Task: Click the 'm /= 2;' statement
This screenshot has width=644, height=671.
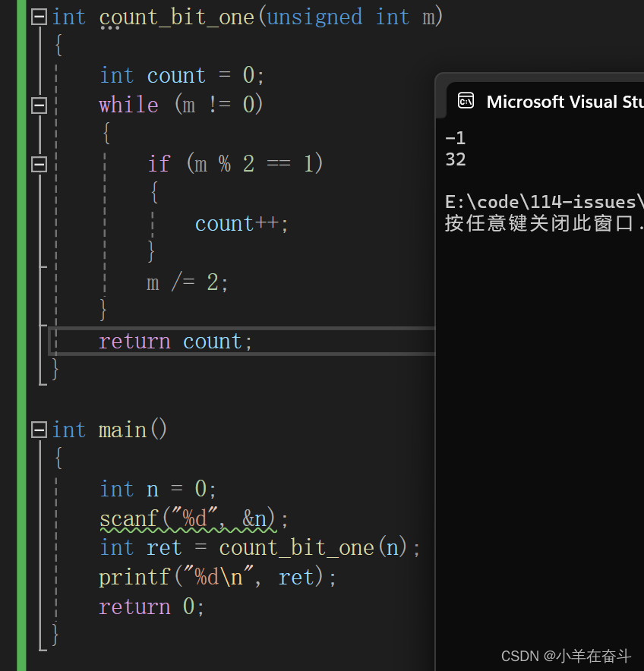Action: coord(187,283)
